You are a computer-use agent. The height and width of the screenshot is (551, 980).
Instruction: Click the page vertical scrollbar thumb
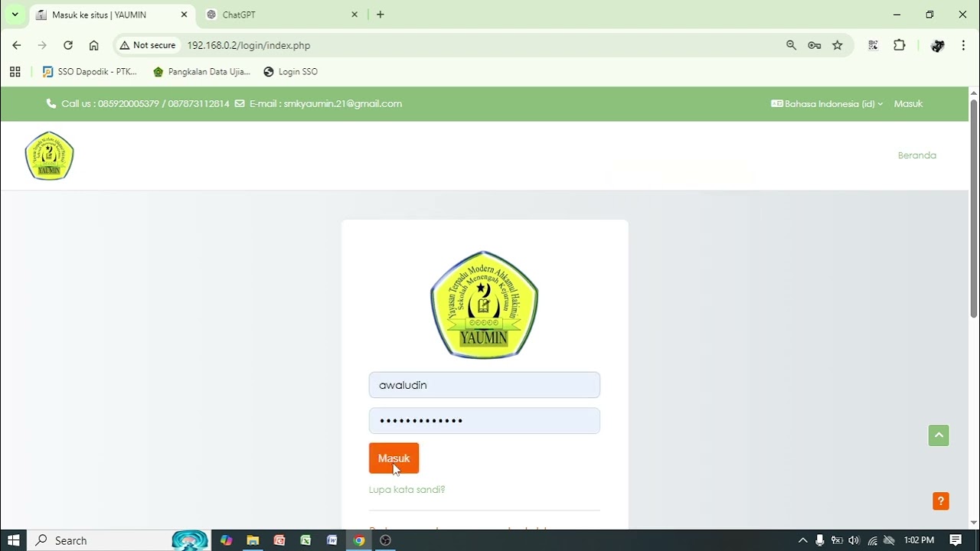click(974, 208)
